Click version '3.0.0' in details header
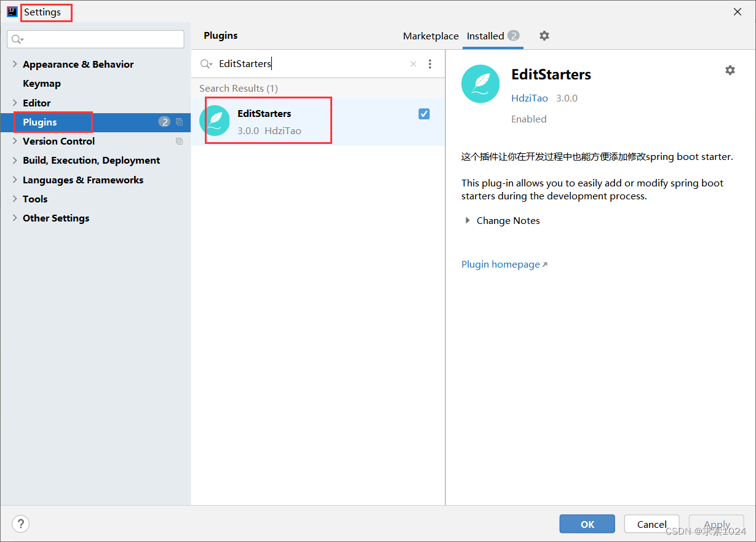The width and height of the screenshot is (756, 542). click(567, 98)
